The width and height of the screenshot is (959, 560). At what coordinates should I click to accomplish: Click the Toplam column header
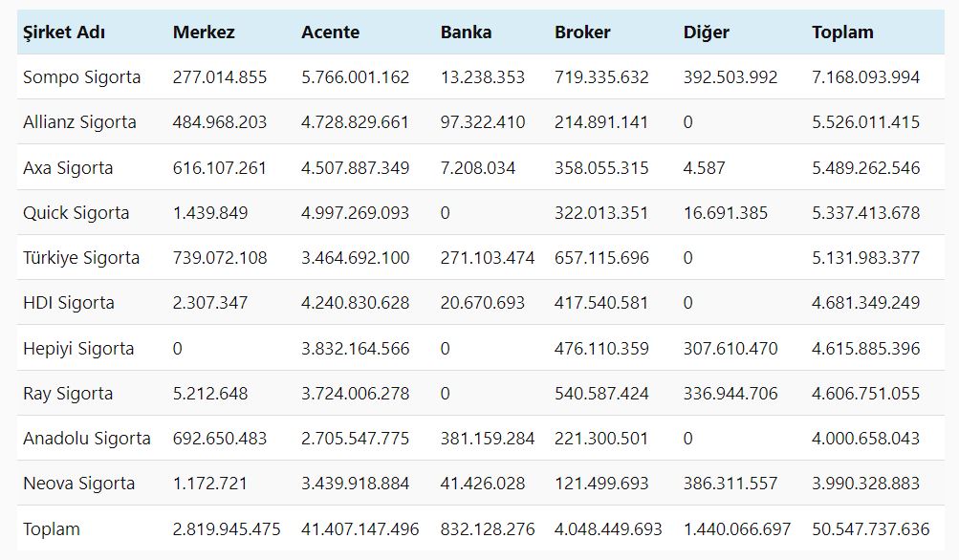(842, 32)
